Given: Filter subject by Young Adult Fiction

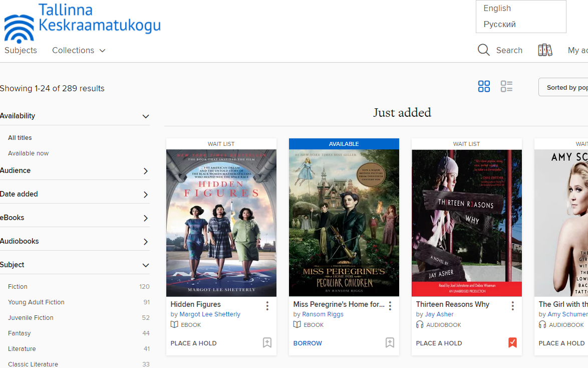Looking at the screenshot, I should (x=36, y=302).
